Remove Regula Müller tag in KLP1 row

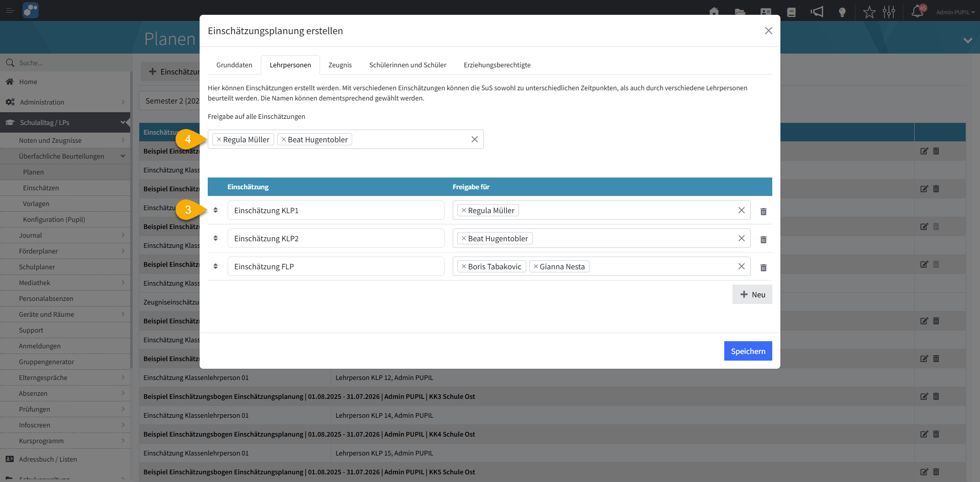(464, 210)
